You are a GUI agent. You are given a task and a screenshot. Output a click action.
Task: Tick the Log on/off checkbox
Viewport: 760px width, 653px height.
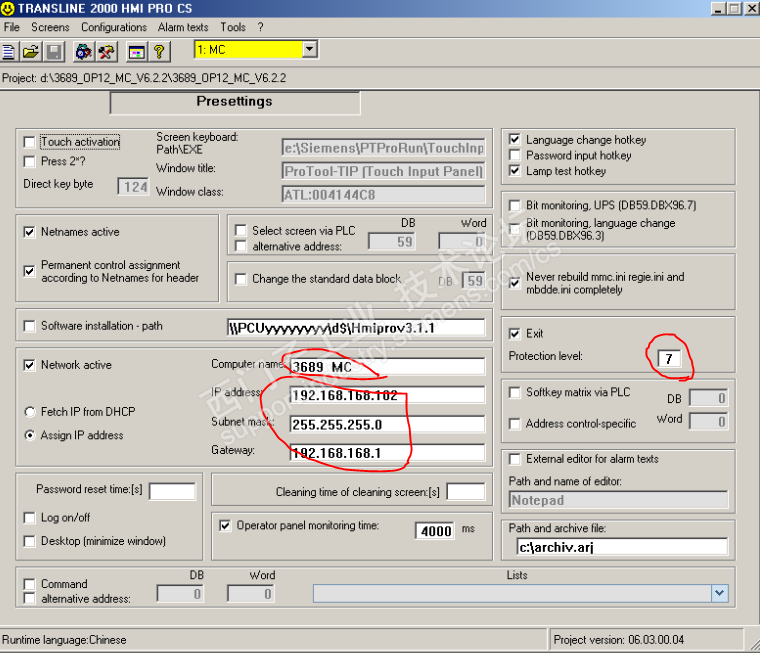point(30,518)
